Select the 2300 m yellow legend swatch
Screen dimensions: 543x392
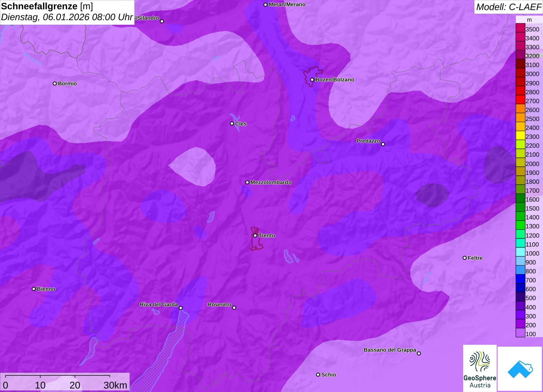point(521,136)
